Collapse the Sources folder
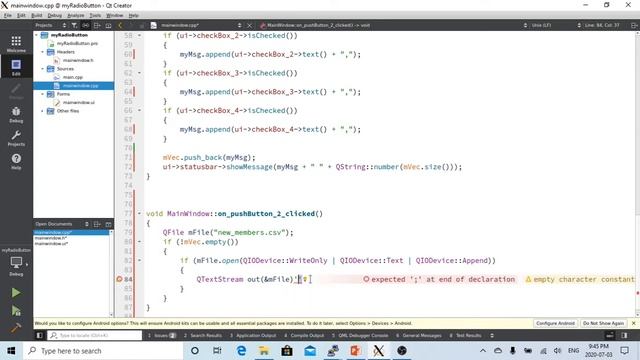The height and width of the screenshot is (360, 640). (42, 69)
